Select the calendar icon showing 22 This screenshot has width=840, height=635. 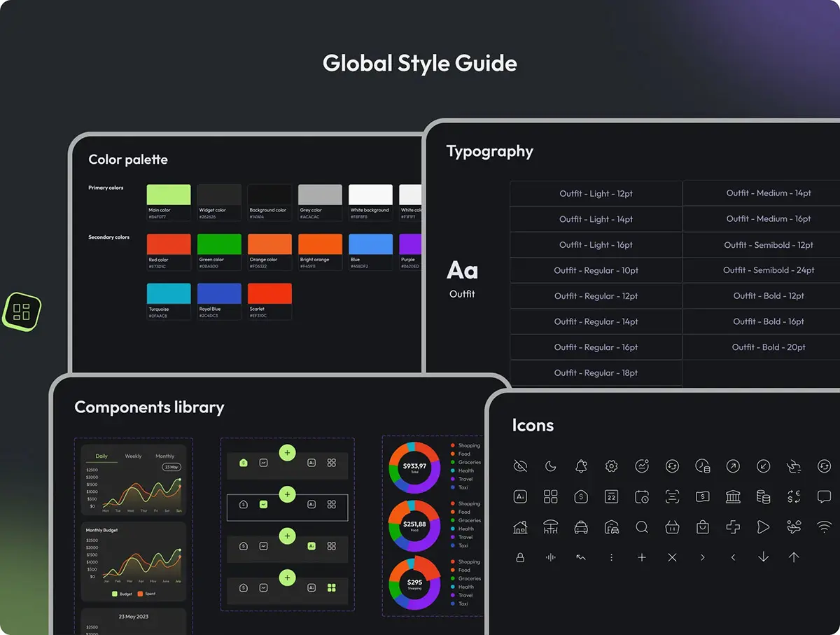click(x=611, y=496)
